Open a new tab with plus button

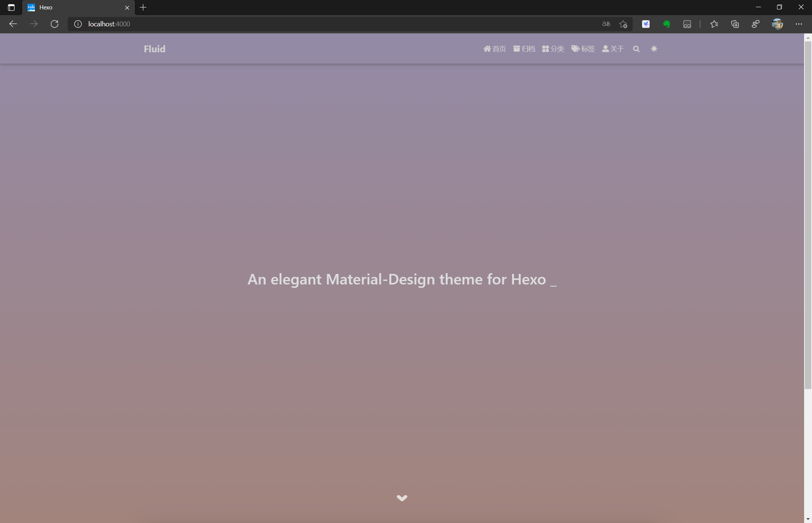(x=143, y=8)
